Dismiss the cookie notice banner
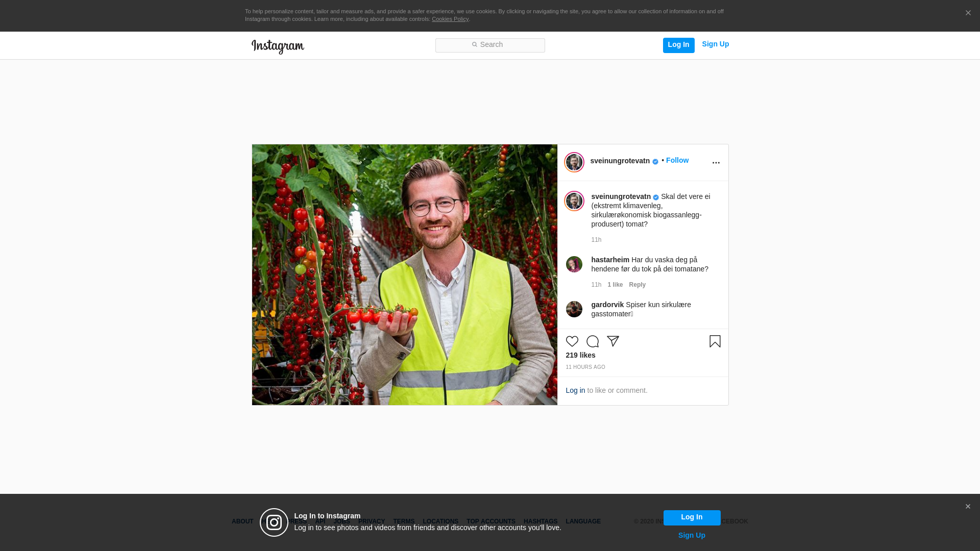This screenshot has width=980, height=551. pyautogui.click(x=968, y=13)
